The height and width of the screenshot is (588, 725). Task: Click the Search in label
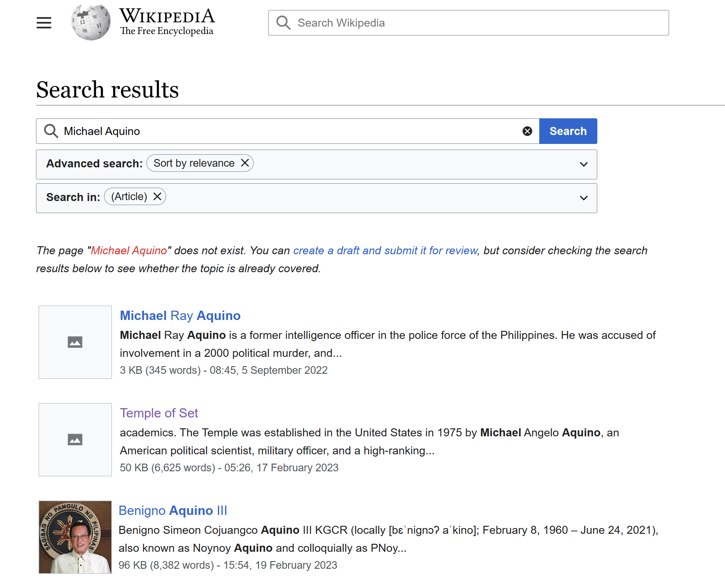[73, 197]
